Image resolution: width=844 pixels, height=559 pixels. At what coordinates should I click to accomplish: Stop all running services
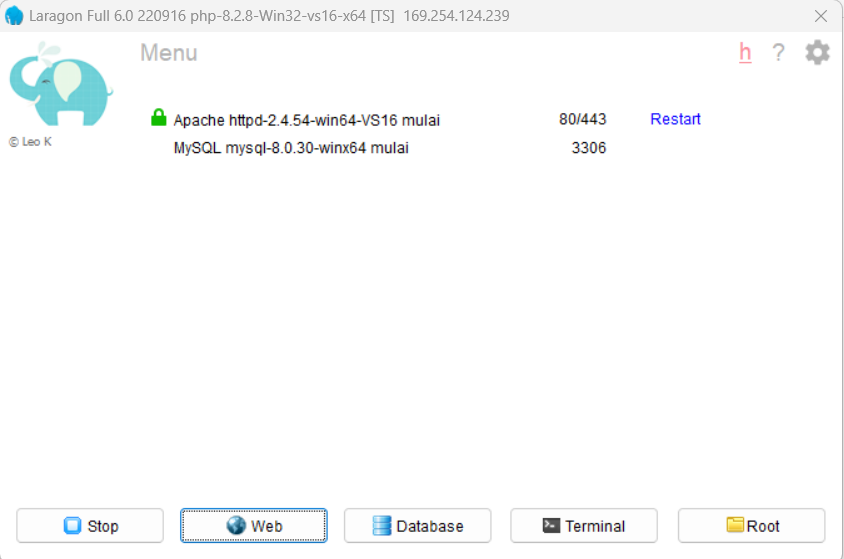click(x=90, y=526)
